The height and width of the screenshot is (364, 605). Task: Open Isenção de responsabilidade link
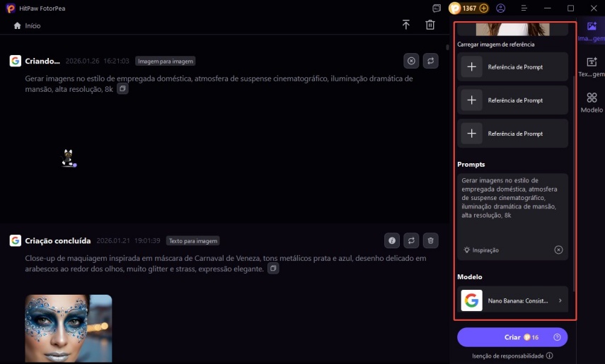pyautogui.click(x=508, y=356)
